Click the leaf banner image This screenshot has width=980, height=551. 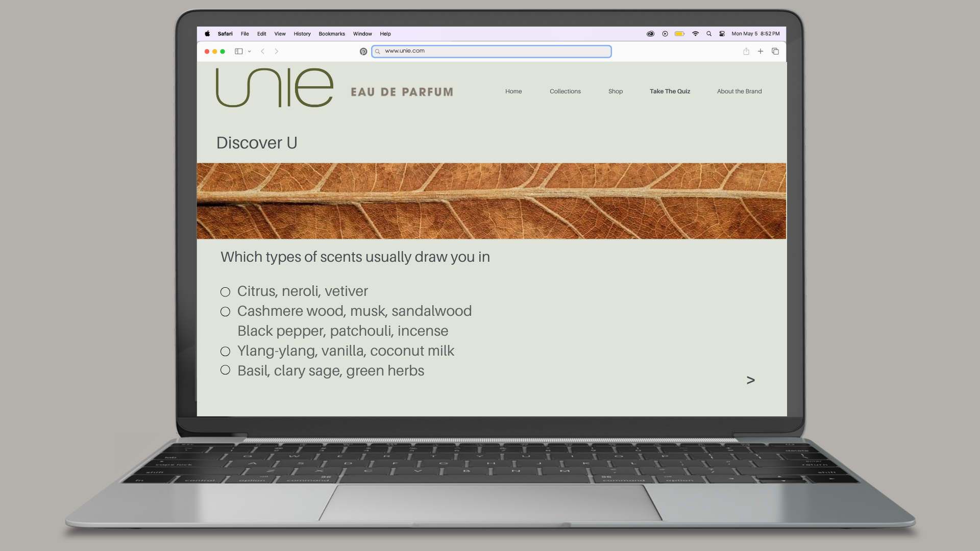(x=492, y=201)
